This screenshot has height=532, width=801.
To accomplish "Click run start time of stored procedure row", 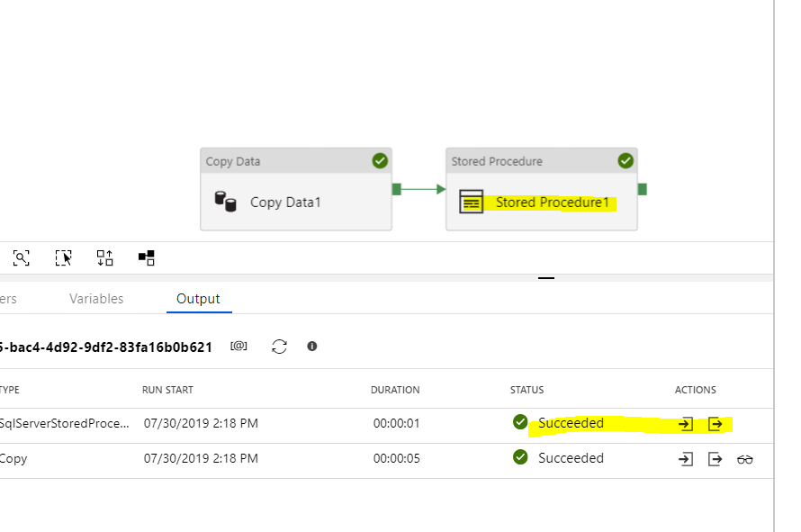I will tap(201, 424).
